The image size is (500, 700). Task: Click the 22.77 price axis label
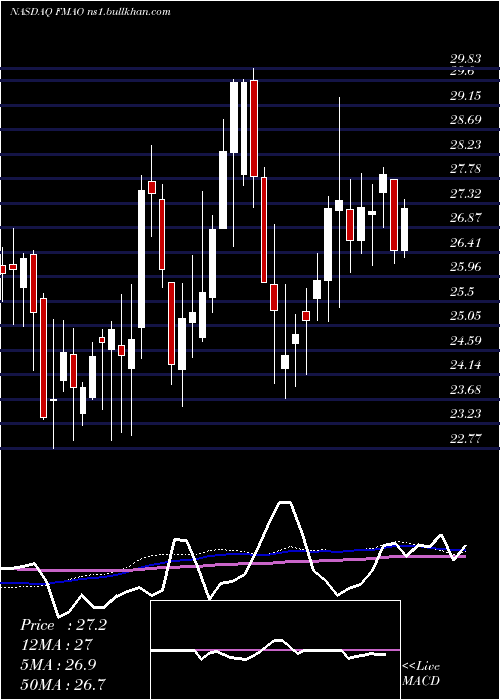[x=466, y=438]
